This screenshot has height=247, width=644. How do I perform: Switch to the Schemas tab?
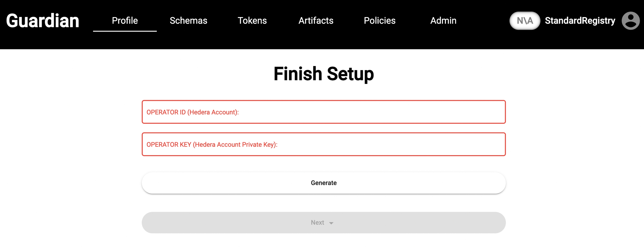188,21
